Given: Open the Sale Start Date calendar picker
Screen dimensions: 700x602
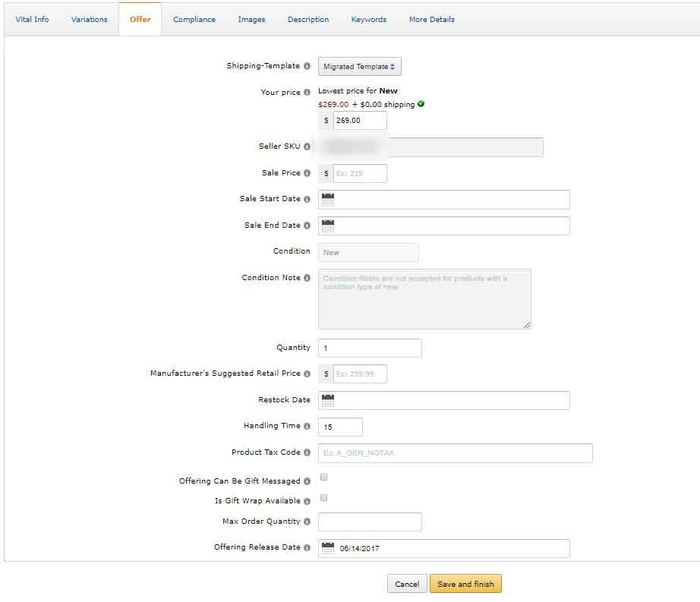Looking at the screenshot, I should tap(326, 199).
